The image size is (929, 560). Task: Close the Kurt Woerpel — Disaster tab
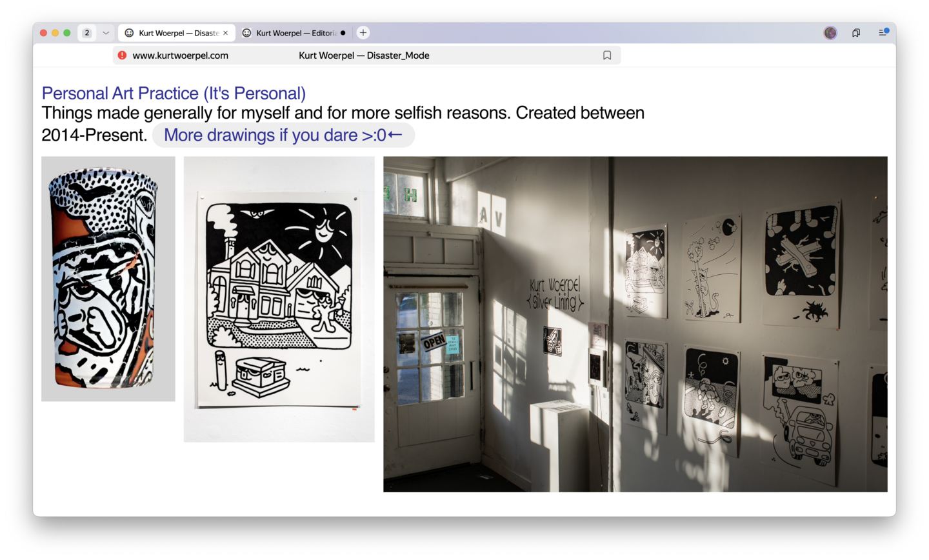225,33
